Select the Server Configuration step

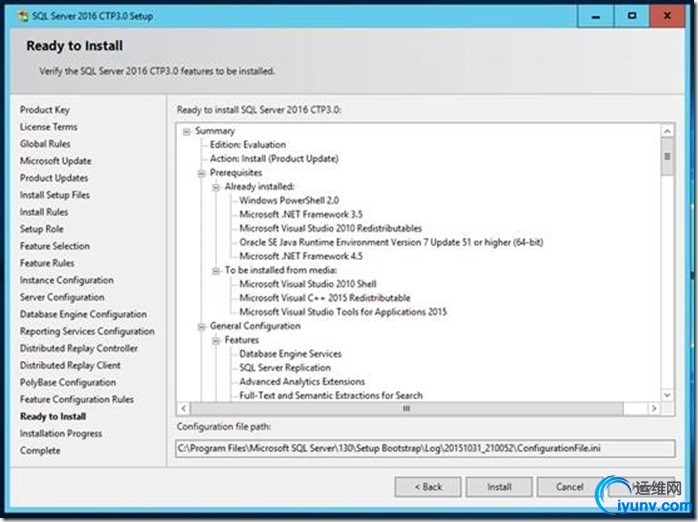tap(62, 297)
